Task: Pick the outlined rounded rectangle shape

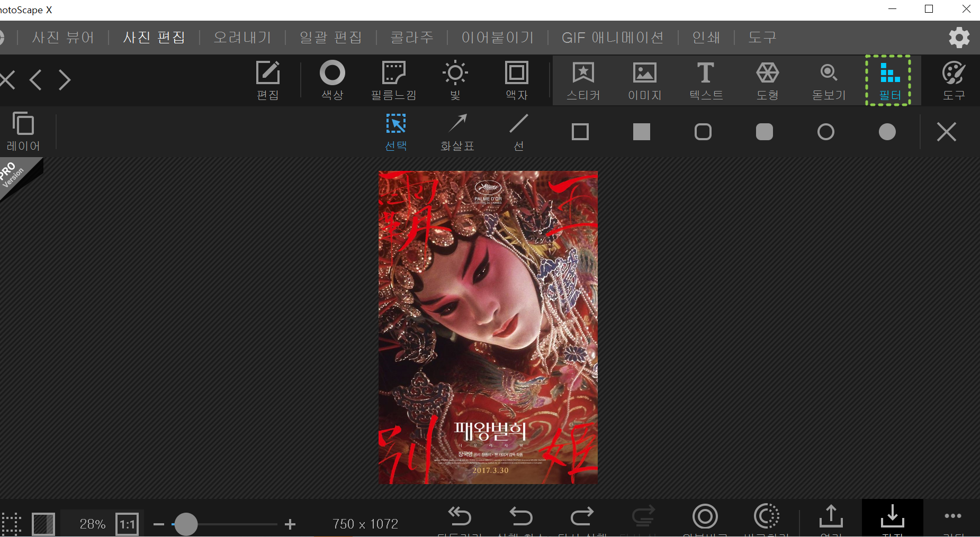Action: click(703, 132)
